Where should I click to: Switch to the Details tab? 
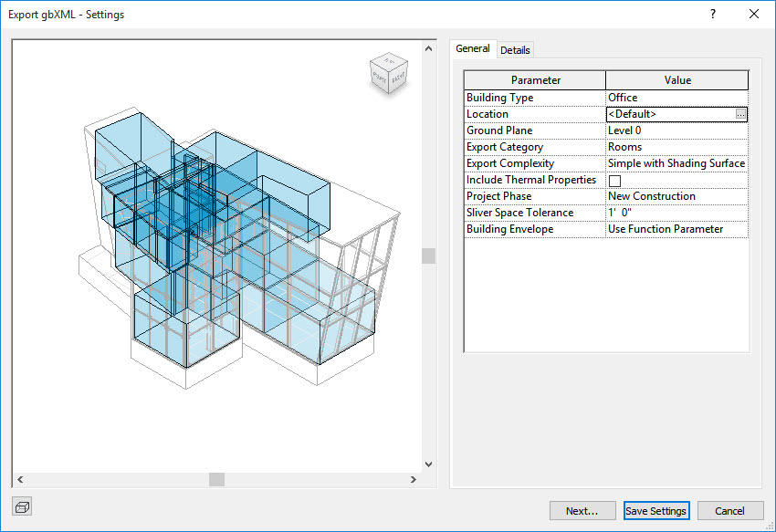[x=515, y=50]
